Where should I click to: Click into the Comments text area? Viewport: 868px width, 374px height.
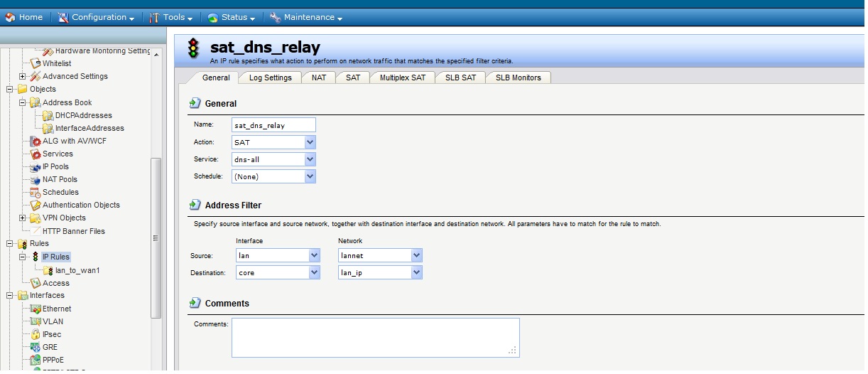[x=375, y=337]
